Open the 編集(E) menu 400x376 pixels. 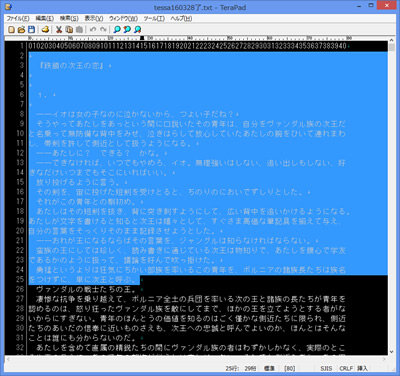45,18
